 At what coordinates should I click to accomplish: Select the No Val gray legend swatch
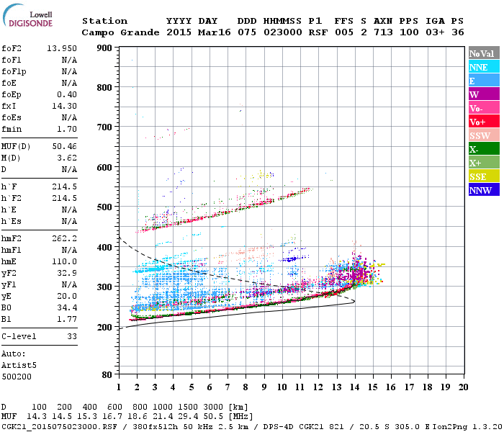pyautogui.click(x=484, y=53)
